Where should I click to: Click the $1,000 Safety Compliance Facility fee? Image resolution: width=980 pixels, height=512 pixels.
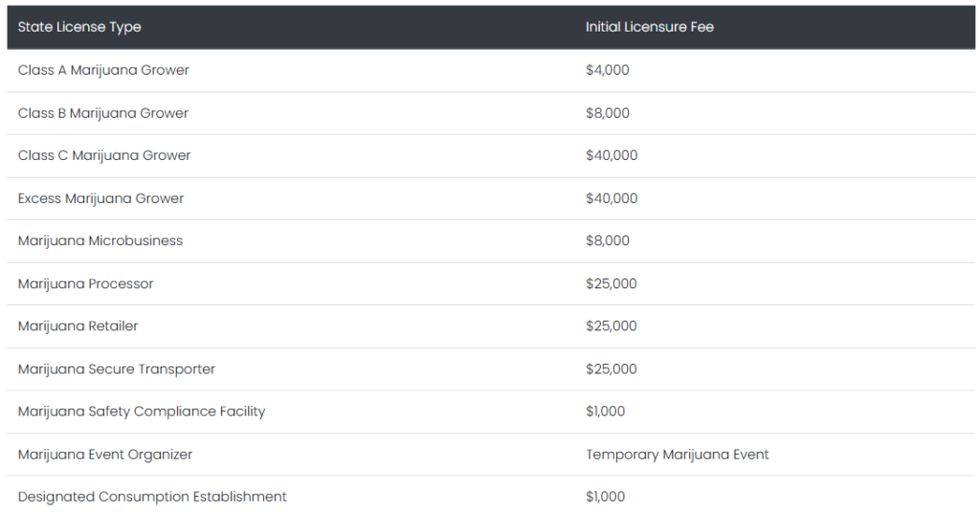point(606,412)
